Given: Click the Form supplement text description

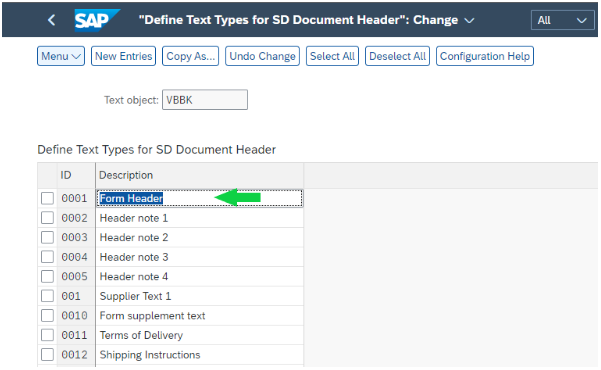Looking at the screenshot, I should [x=200, y=316].
